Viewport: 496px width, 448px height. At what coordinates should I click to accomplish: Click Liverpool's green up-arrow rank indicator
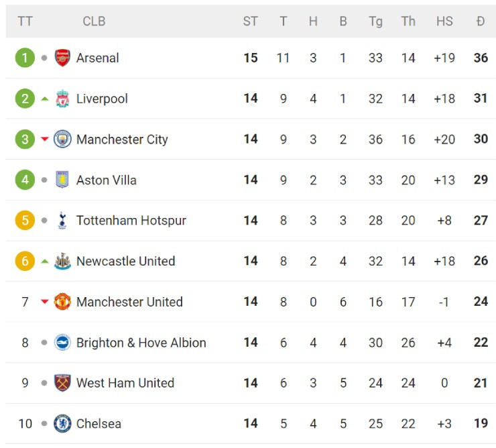pos(45,99)
